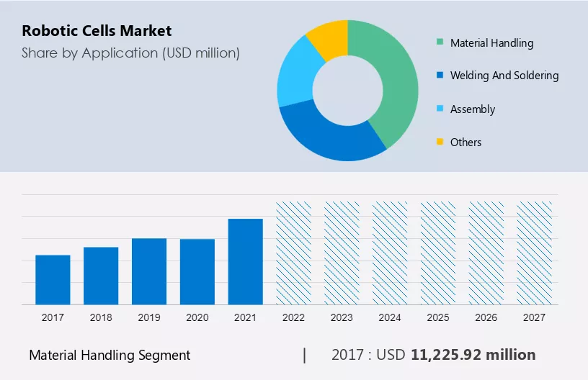The image size is (588, 380).
Task: Click the 2026 axis label
Action: (x=486, y=317)
